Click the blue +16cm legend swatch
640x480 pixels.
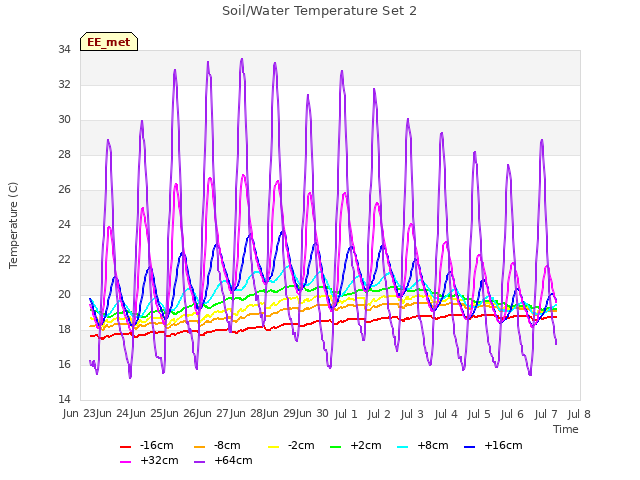470,447
